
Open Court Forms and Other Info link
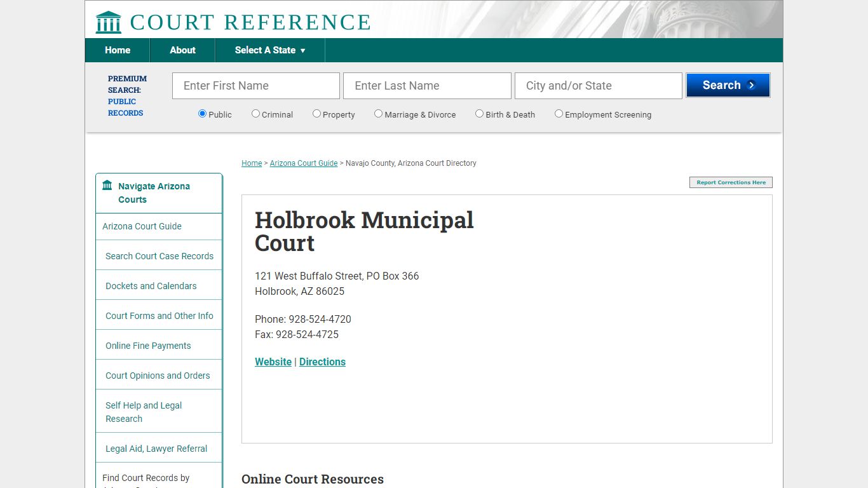(159, 316)
